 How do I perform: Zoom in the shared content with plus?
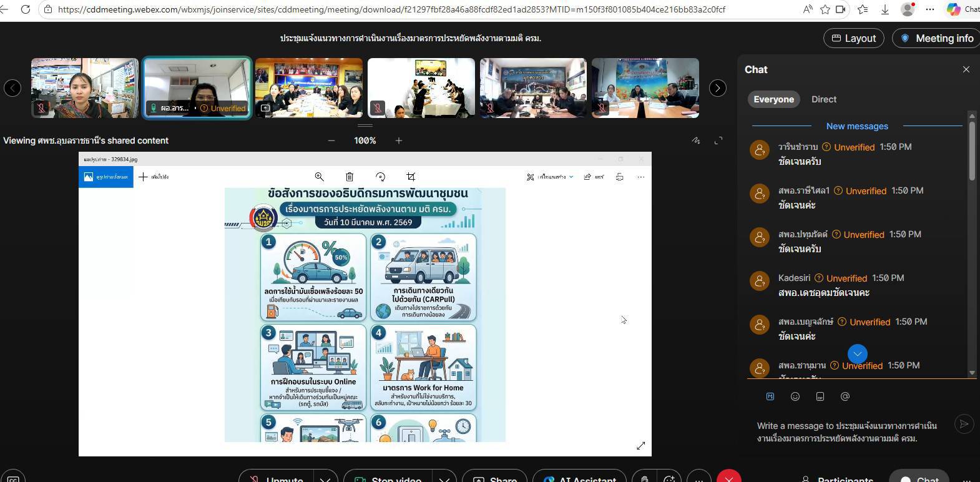point(398,140)
